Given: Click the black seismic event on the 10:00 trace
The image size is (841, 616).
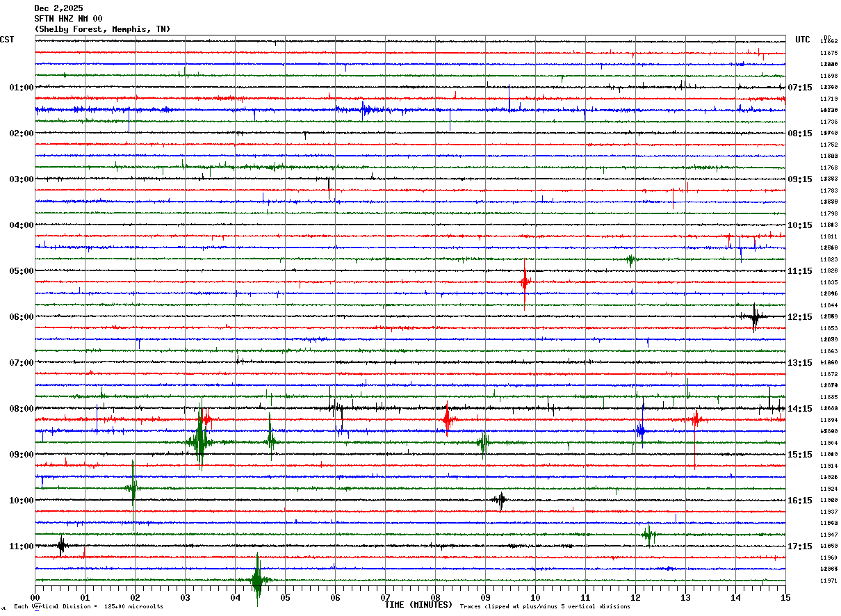Looking at the screenshot, I should point(500,500).
